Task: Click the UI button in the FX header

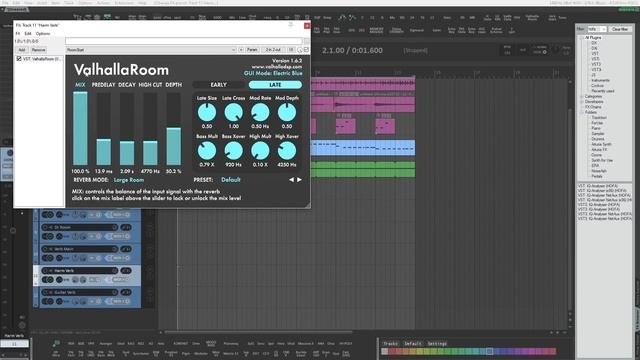Action: pyautogui.click(x=291, y=50)
